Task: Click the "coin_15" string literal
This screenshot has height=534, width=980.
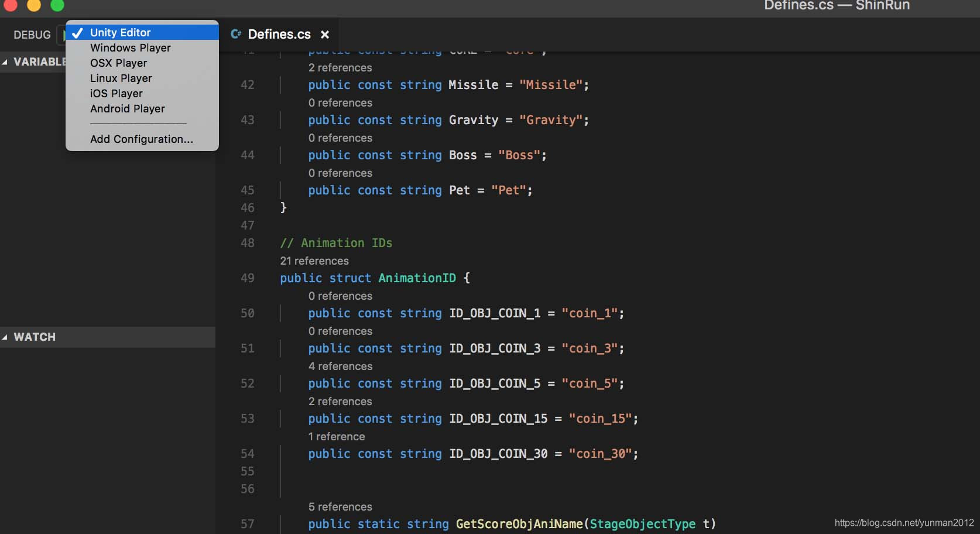Action: (600, 419)
